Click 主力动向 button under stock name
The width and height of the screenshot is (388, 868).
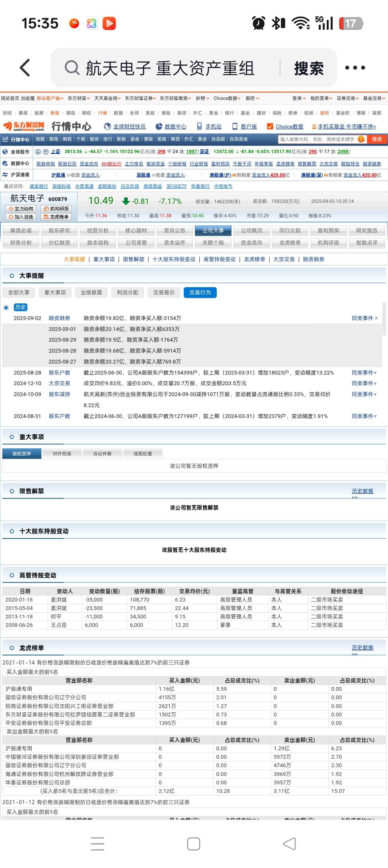click(21, 209)
